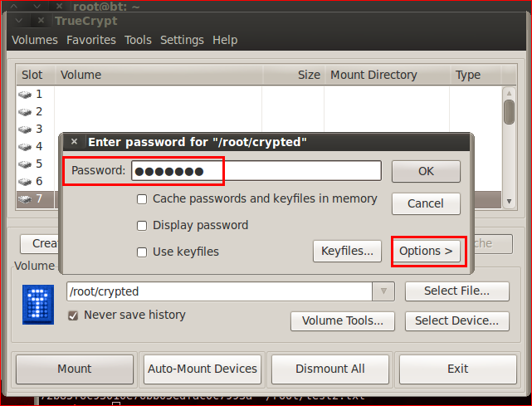Image resolution: width=532 pixels, height=406 pixels.
Task: Click the partially hidden Create Volume button
Action: (x=39, y=244)
